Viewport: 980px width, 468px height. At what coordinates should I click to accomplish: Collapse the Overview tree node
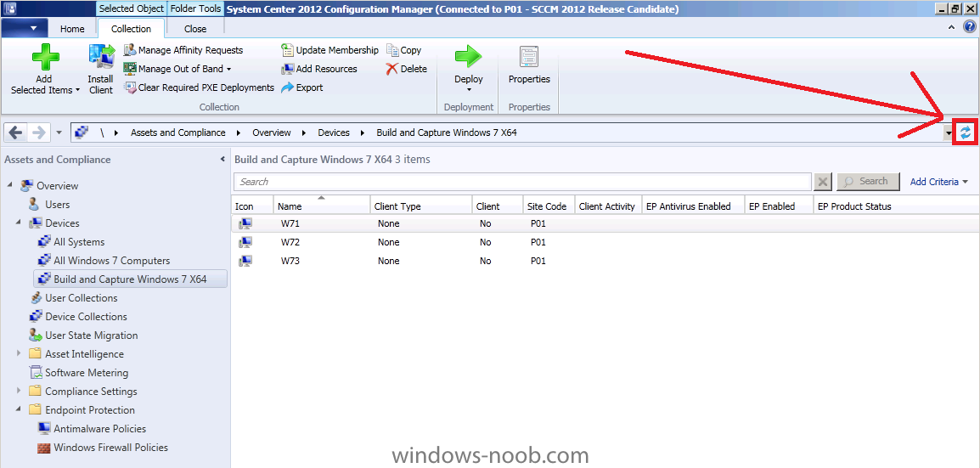(10, 185)
